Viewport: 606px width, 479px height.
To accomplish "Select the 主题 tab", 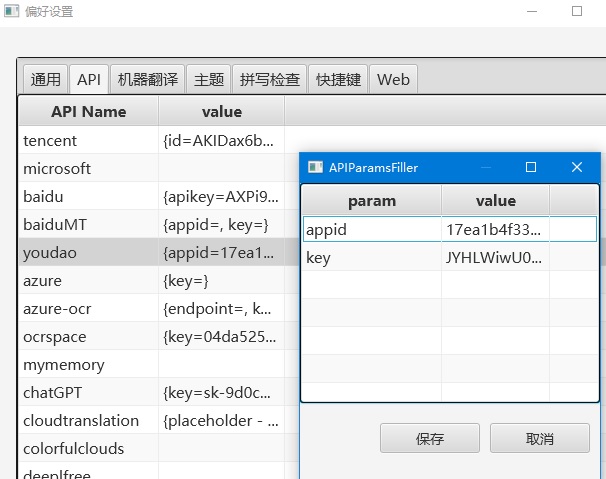I will (208, 80).
